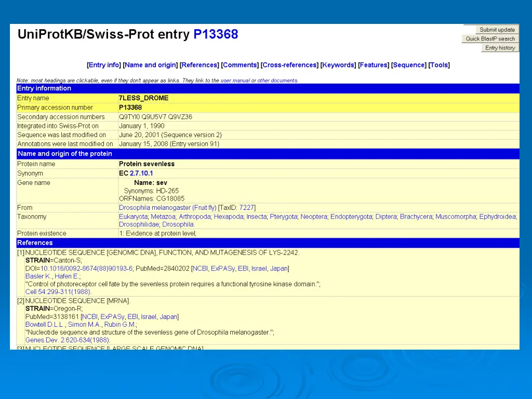Open the Ephydroidea taxonomy link

pos(497,217)
